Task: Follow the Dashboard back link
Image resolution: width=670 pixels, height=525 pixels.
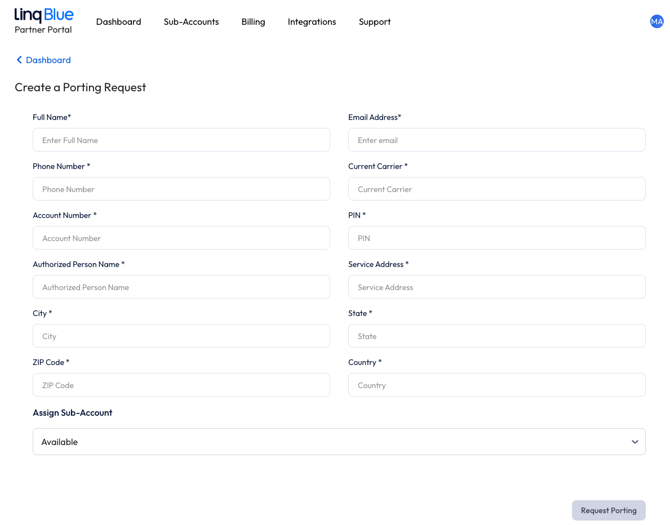Action: [x=48, y=60]
